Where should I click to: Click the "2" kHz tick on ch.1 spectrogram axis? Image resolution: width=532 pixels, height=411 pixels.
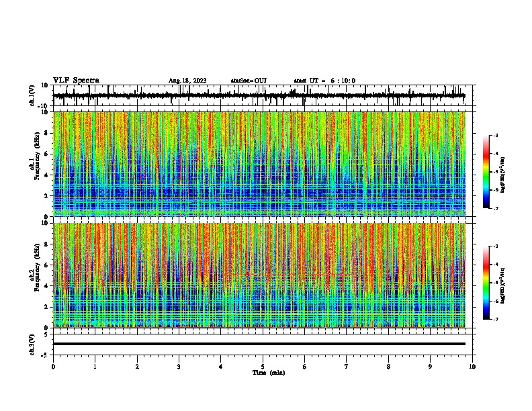[x=46, y=196]
